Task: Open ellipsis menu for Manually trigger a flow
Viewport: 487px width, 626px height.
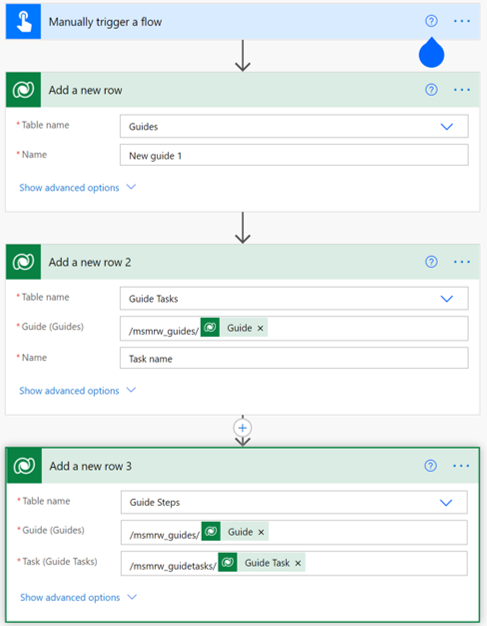Action: click(461, 21)
